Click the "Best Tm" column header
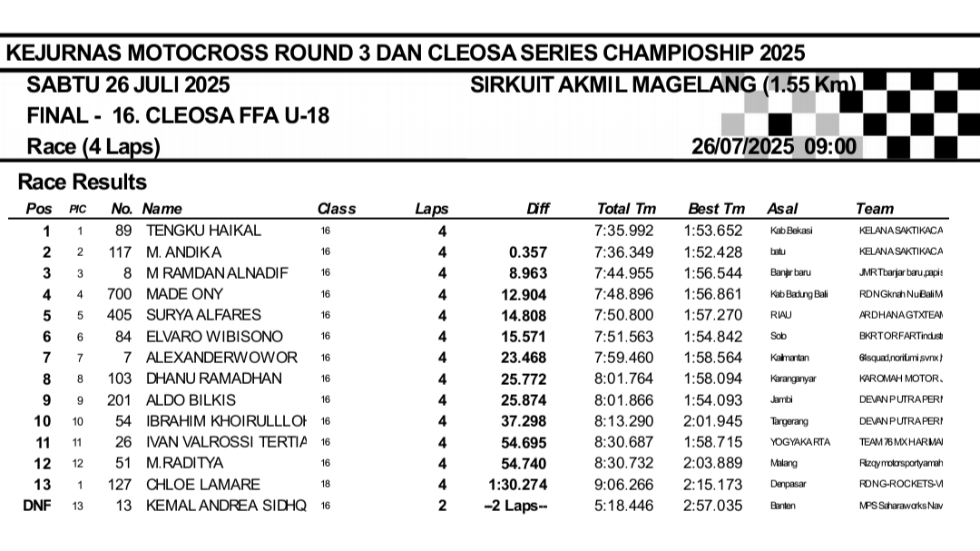980x551 pixels. coord(716,209)
